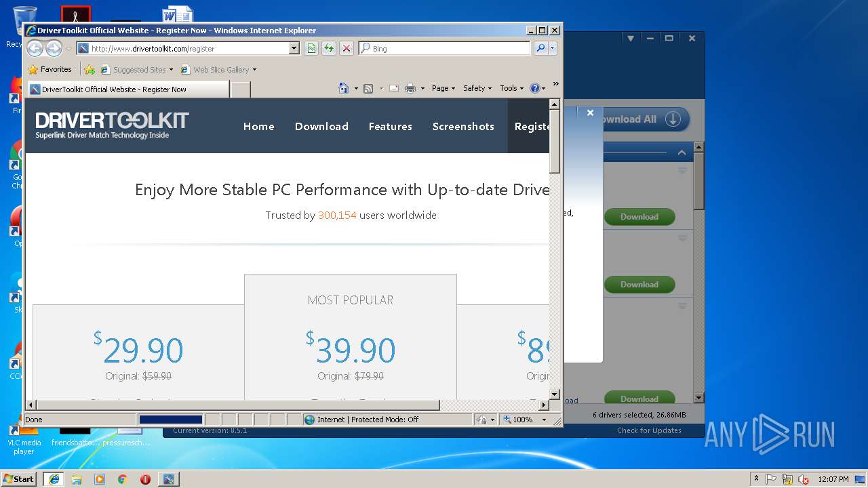The image size is (868, 488).
Task: Click the DriverToolkit logo
Action: coord(112,125)
